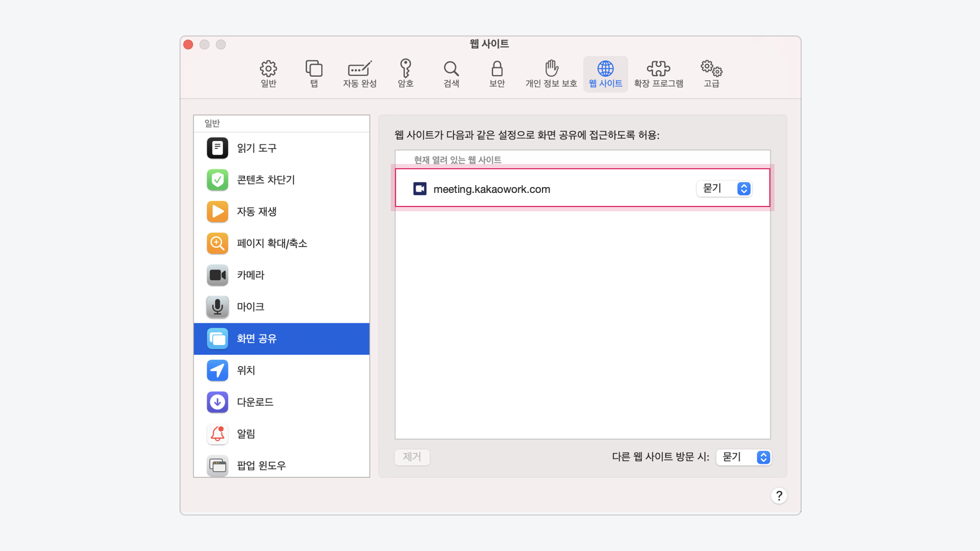Open the General (일반) preferences gear icon
Screen dimensions: 980x551
coord(268,74)
